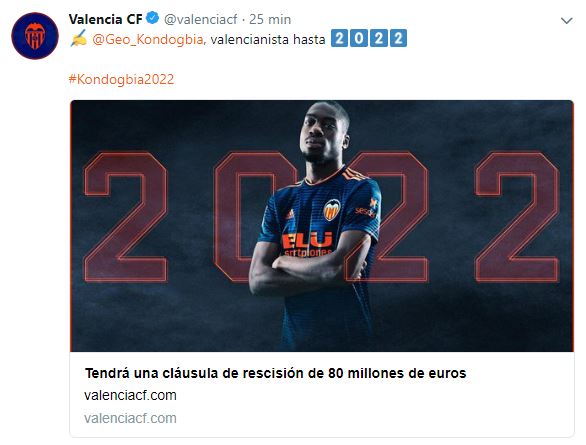Open the #Kondogbia2022 hashtag
The width and height of the screenshot is (586, 445).
(x=121, y=79)
